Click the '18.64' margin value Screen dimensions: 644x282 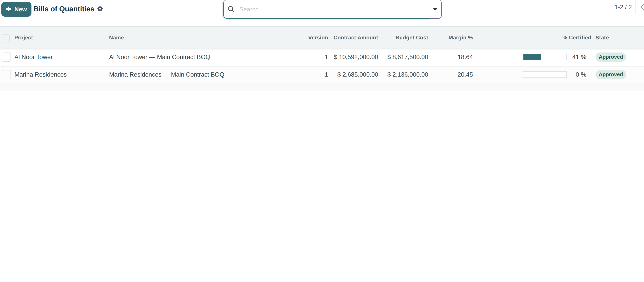pos(465,57)
